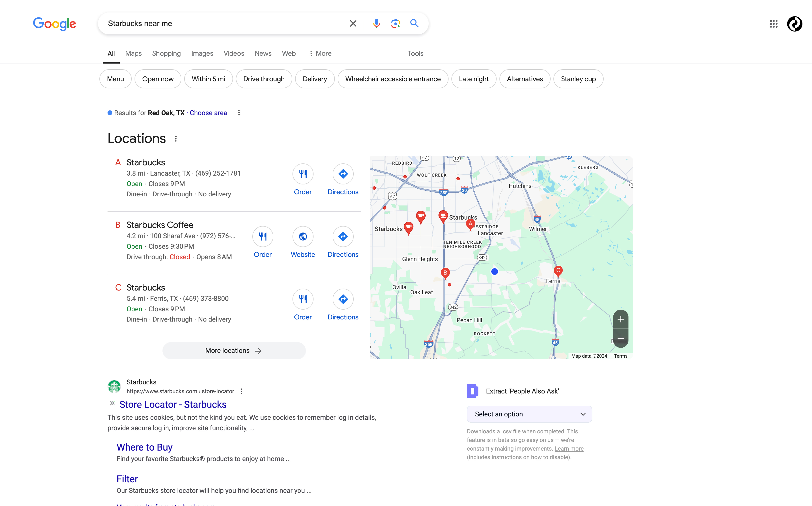Click the Starbucks siren favicon
Image resolution: width=812 pixels, height=506 pixels.
[x=114, y=387]
